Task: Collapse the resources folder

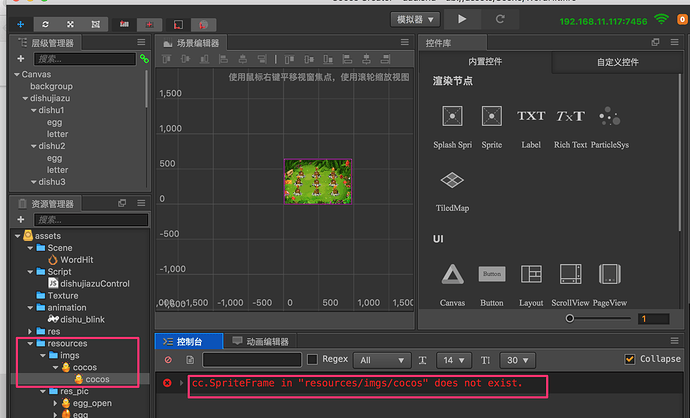Action: (30, 343)
